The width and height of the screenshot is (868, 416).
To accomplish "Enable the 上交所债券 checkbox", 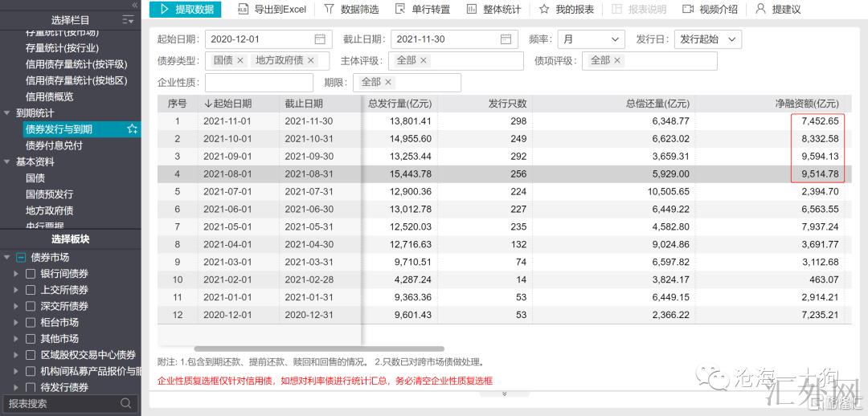I will pos(31,290).
